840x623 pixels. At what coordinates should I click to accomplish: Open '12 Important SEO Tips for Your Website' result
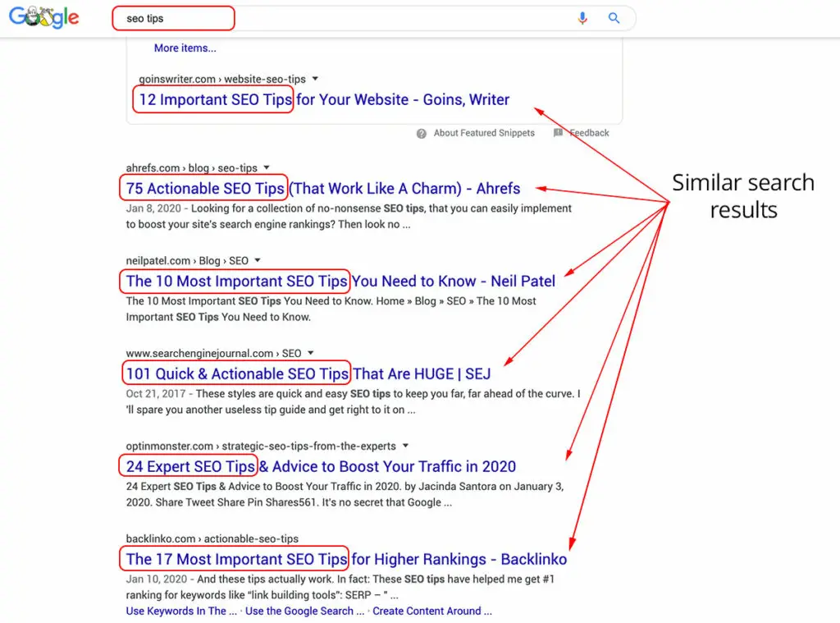pos(324,99)
